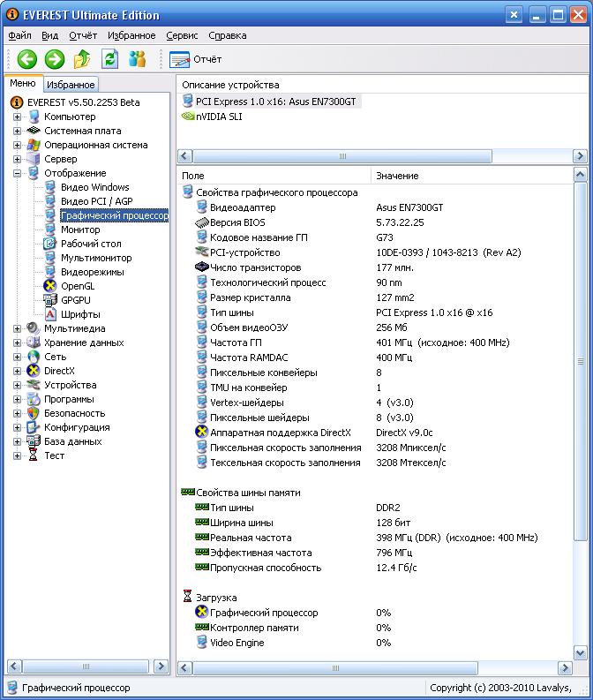Open the Отчёт report toolbar button
Screen dimensions: 593x700
pyautogui.click(x=196, y=59)
